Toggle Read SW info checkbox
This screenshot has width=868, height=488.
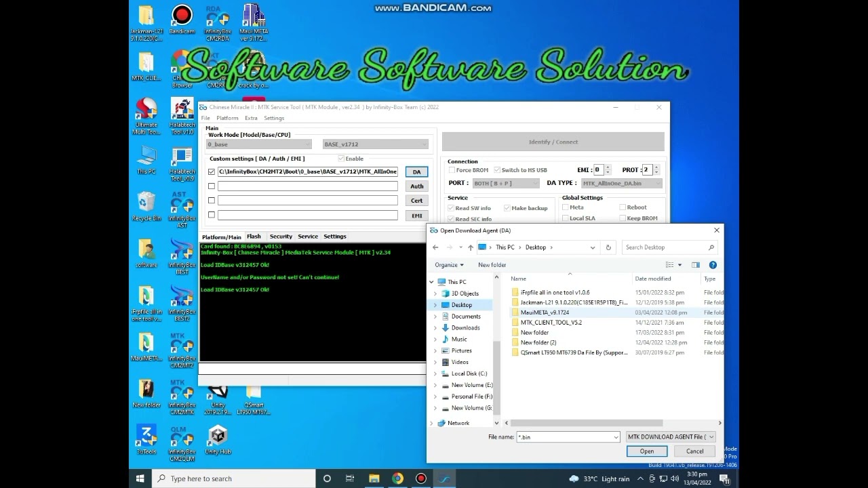tap(451, 208)
